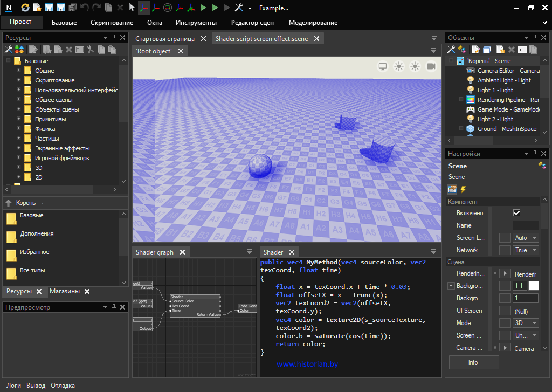Viewport: 552px width, 392px height.
Task: Expand the Rendering Pipeline tree node
Action: click(461, 100)
